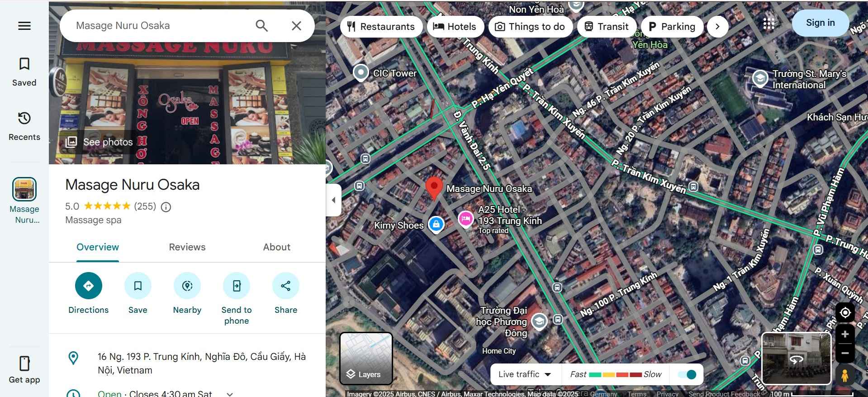868x397 pixels.
Task: Zoom out with minus button
Action: click(845, 353)
